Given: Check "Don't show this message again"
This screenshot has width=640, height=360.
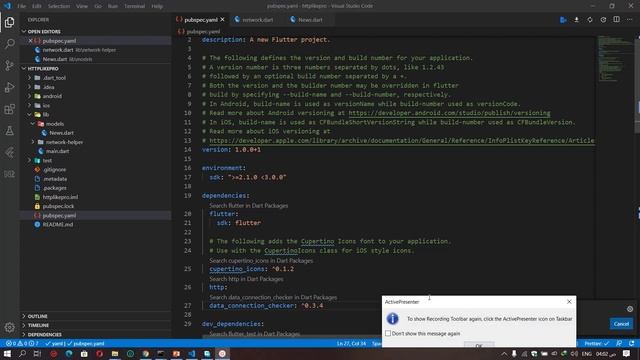Looking at the screenshot, I should (388, 333).
